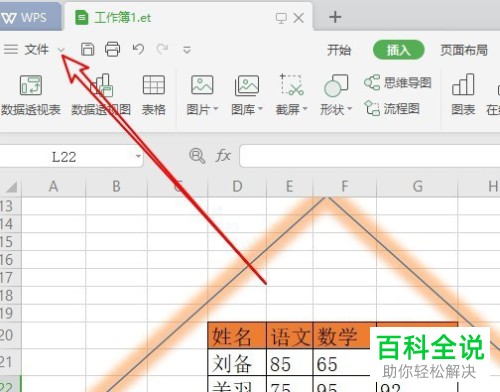
Task: Switch to the 开始 ribbon tab
Action: click(x=339, y=50)
